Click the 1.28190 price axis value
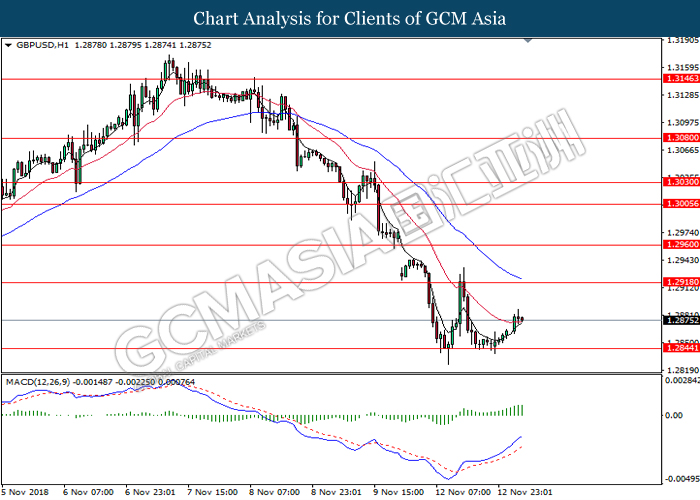 683,370
